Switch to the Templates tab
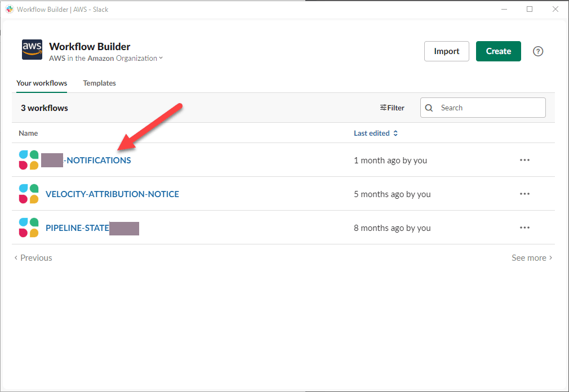569x392 pixels. 99,83
